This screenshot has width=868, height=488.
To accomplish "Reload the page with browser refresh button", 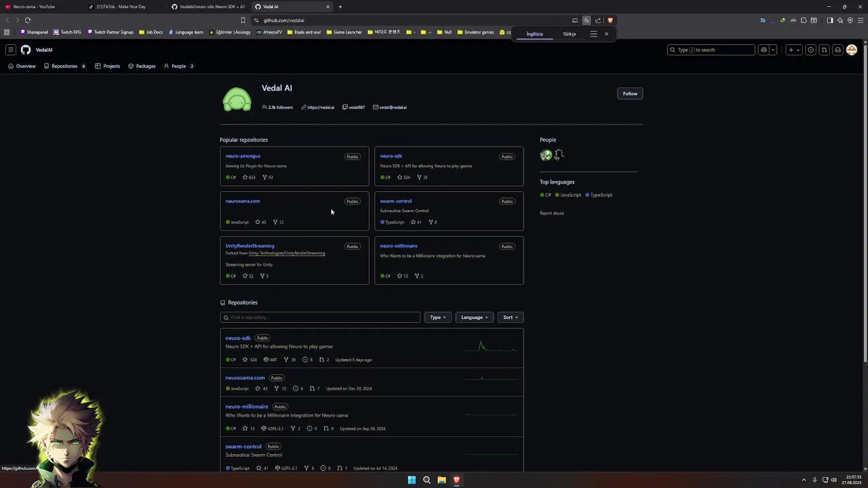I will pyautogui.click(x=28, y=20).
